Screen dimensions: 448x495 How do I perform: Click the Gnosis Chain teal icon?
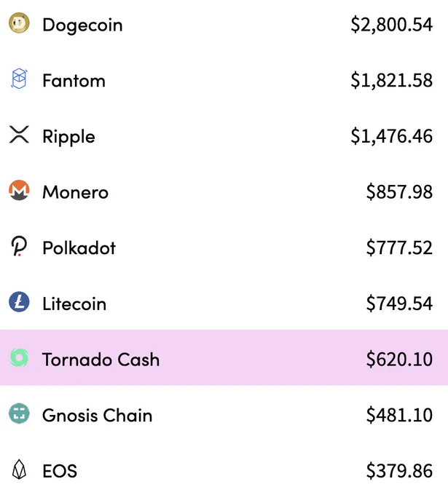pos(19,413)
